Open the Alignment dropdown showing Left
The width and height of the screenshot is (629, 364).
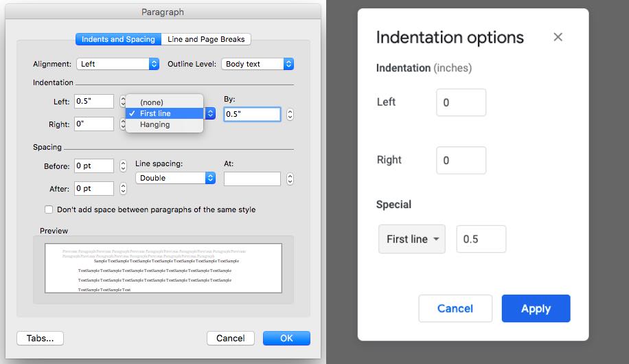pyautogui.click(x=117, y=64)
